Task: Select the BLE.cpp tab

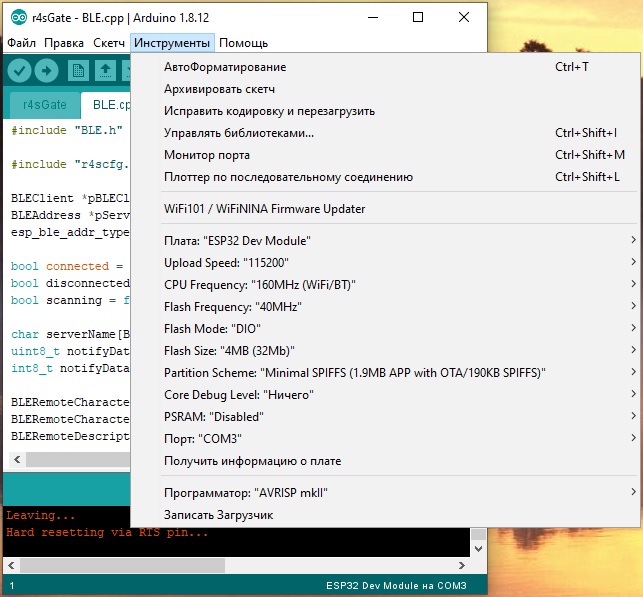Action: tap(106, 105)
